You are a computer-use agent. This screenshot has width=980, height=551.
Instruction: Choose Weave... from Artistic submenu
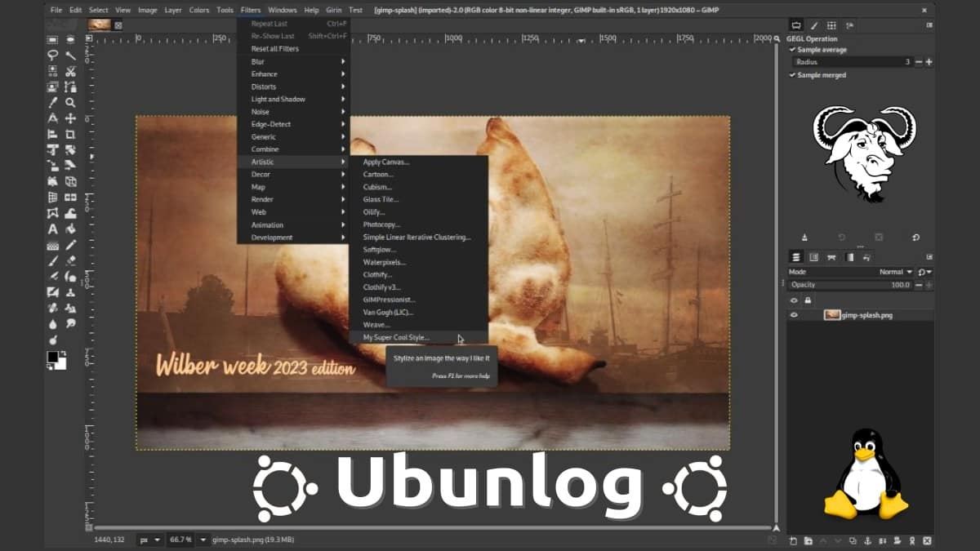pyautogui.click(x=419, y=325)
